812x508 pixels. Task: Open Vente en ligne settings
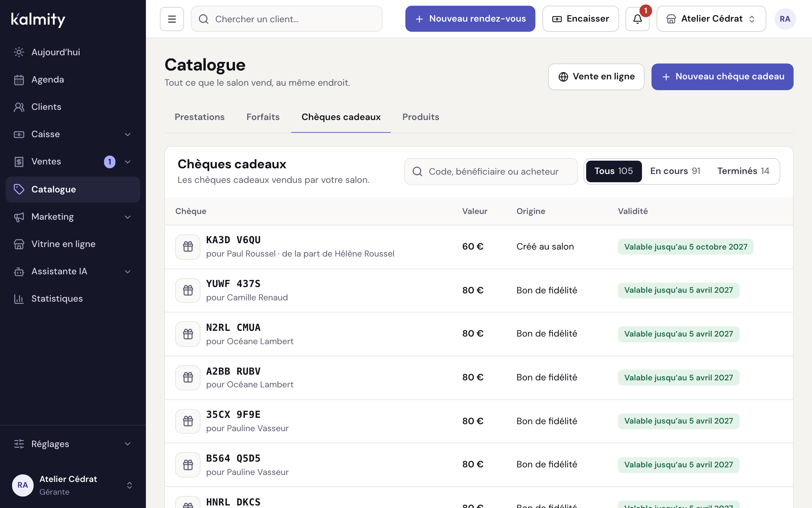point(596,77)
